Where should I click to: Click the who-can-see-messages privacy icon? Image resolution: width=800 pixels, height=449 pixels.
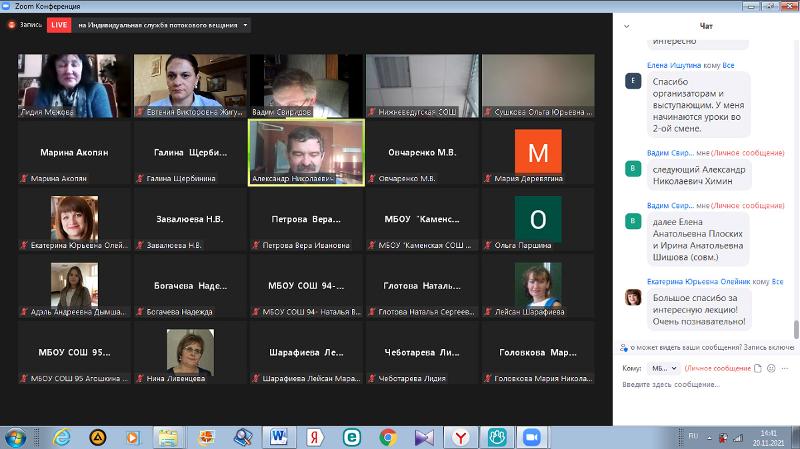pyautogui.click(x=624, y=347)
